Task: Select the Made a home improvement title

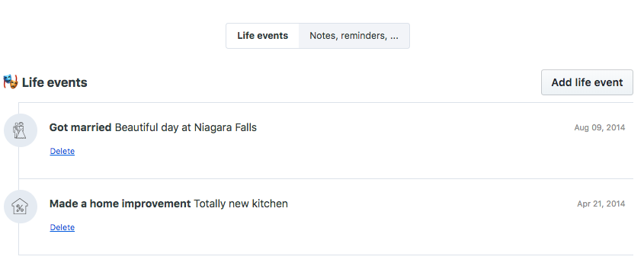Action: click(120, 204)
